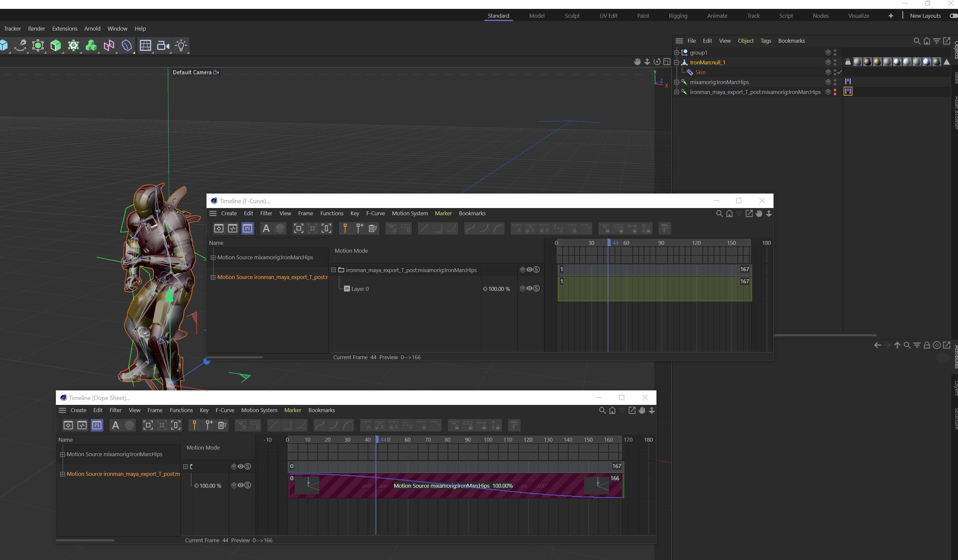Switch F-Curve timeline to Motion Mode icon
This screenshot has height=560, width=958.
point(248,228)
